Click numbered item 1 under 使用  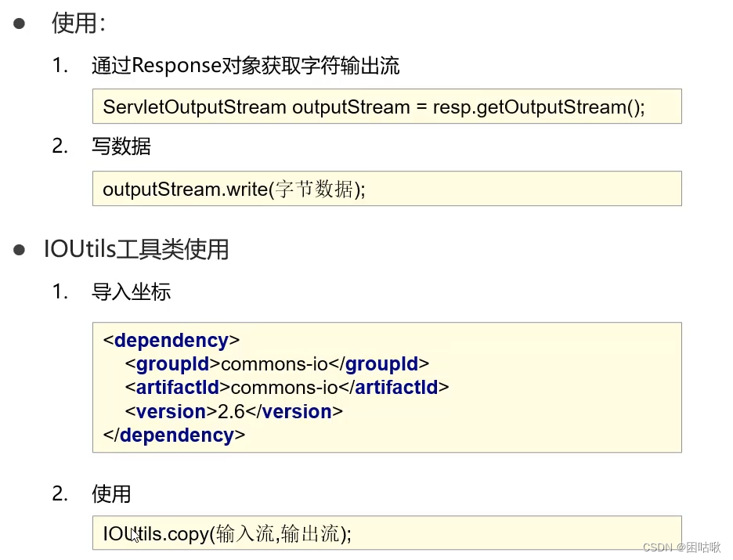61,66
